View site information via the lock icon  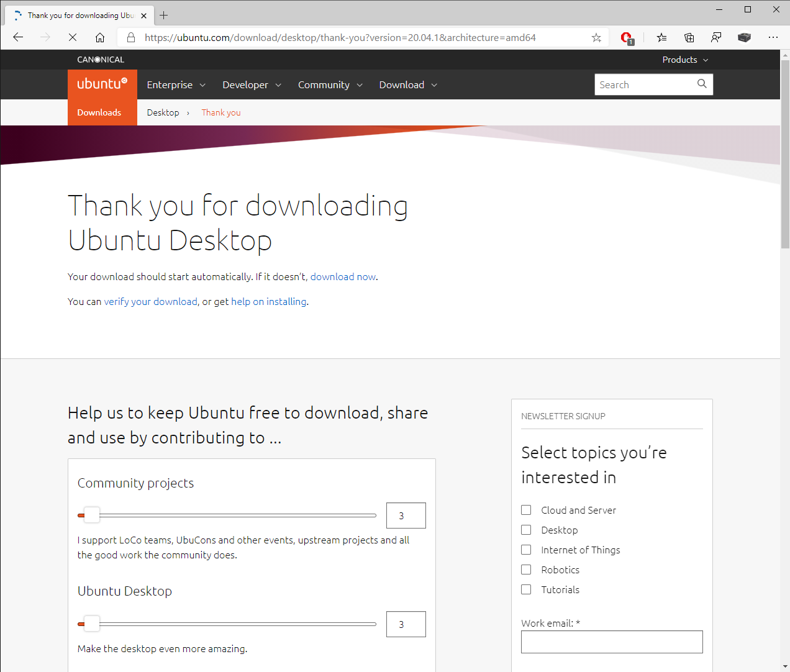point(131,37)
